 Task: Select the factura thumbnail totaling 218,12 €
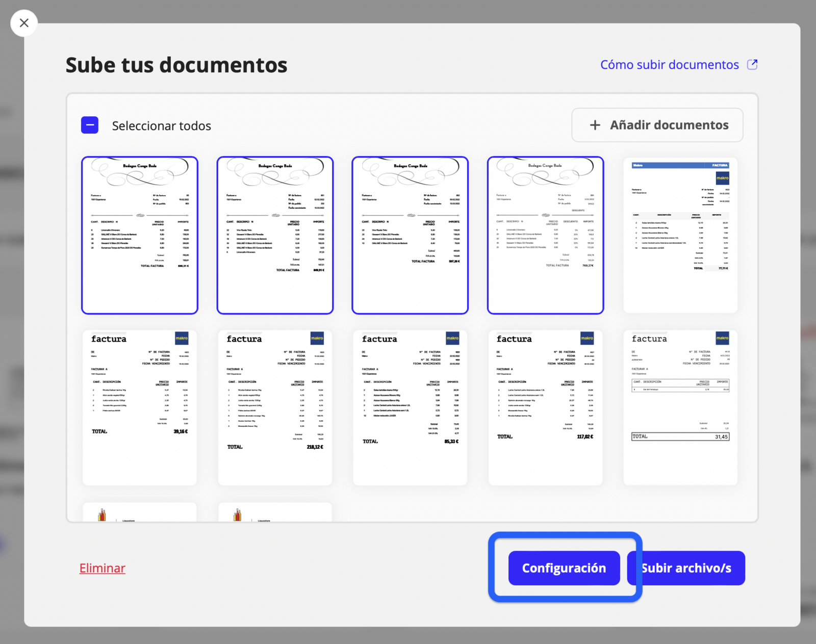click(x=275, y=407)
